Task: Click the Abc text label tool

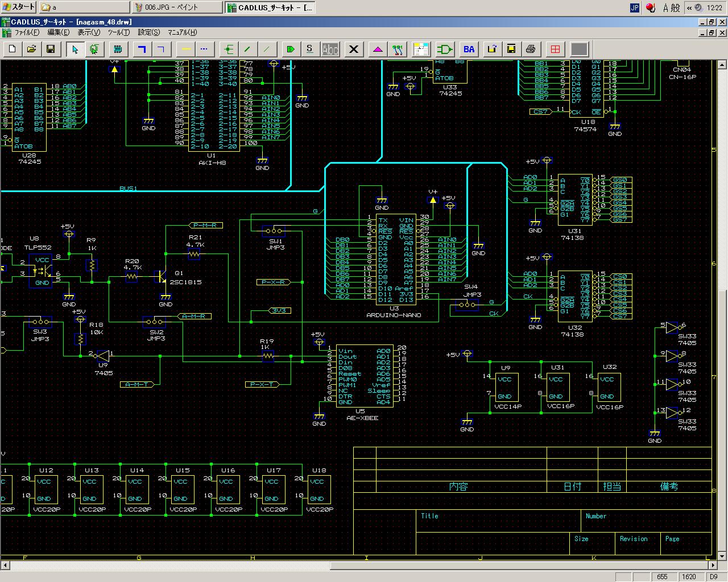Action: [x=330, y=49]
